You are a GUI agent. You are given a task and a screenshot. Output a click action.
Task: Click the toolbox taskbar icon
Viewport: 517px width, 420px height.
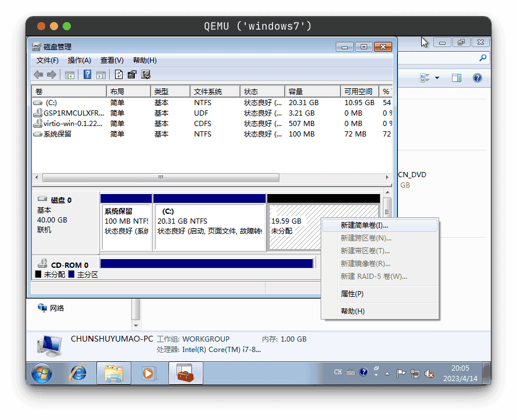point(186,373)
